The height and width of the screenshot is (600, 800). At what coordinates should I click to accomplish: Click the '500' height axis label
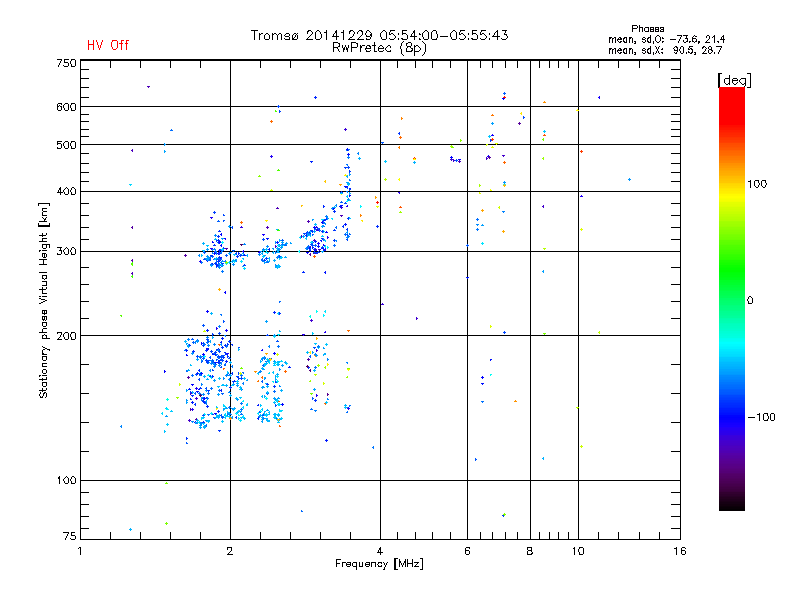point(67,145)
